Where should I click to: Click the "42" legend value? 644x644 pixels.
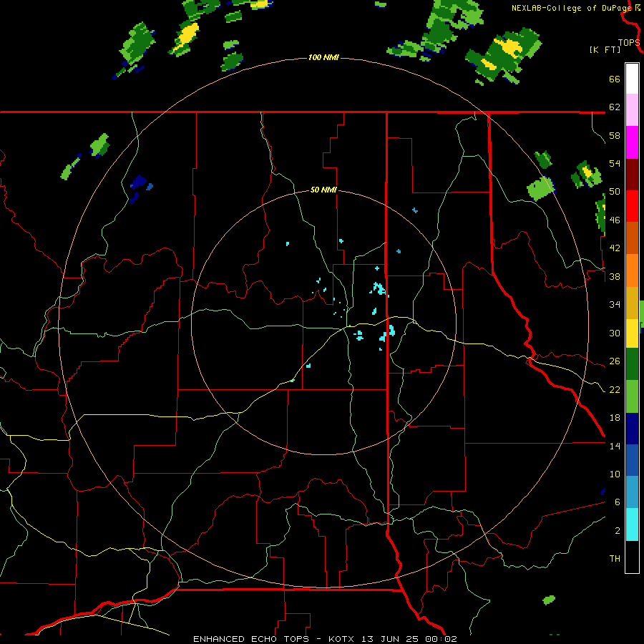(x=615, y=248)
